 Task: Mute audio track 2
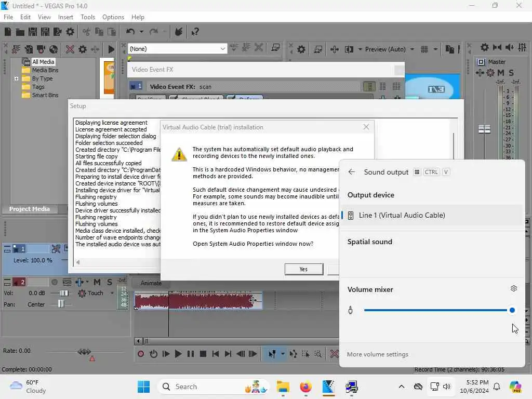click(97, 282)
